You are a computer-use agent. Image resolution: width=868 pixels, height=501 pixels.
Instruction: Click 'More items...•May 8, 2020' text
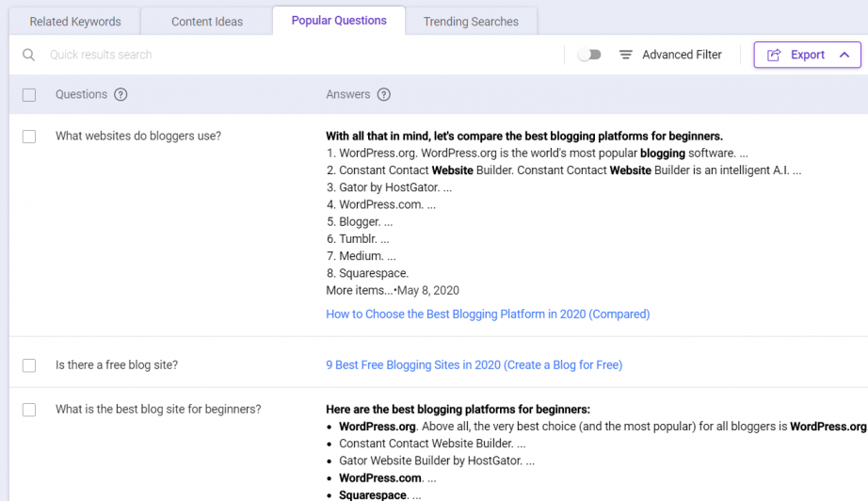[x=393, y=291]
